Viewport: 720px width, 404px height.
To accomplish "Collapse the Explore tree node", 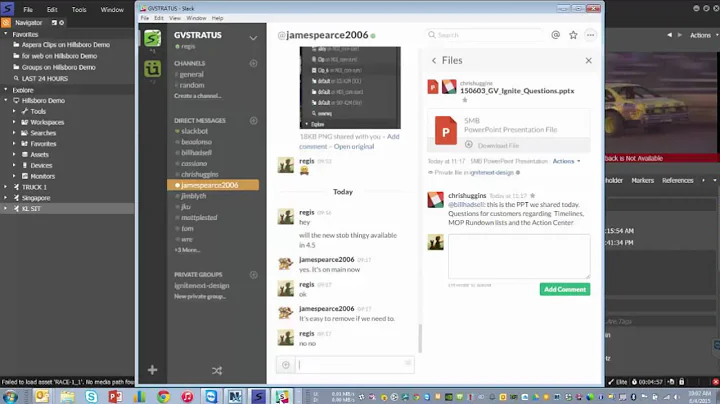I will click(6, 90).
